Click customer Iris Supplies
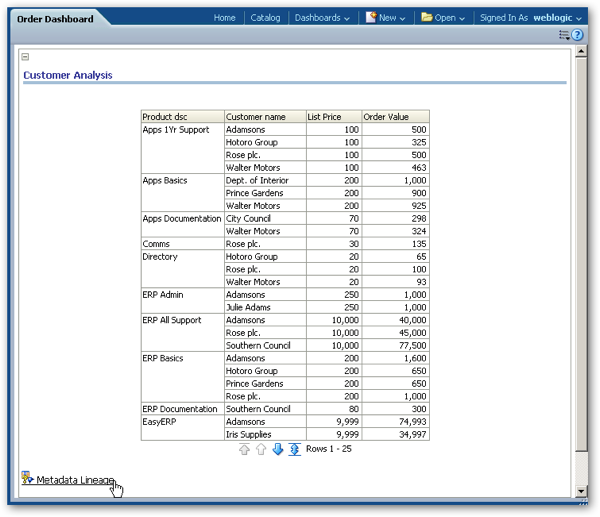 [x=265, y=434]
